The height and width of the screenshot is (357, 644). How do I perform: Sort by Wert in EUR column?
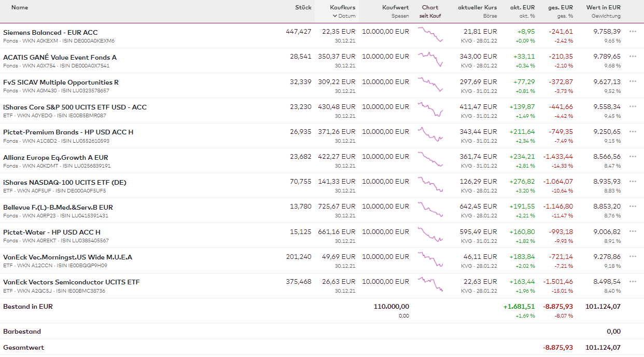click(x=603, y=8)
